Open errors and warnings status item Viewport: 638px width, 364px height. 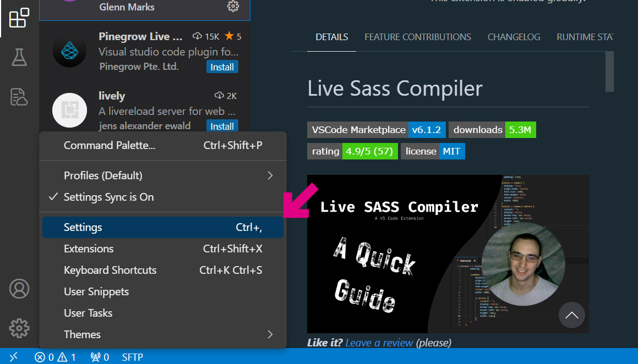pyautogui.click(x=55, y=357)
